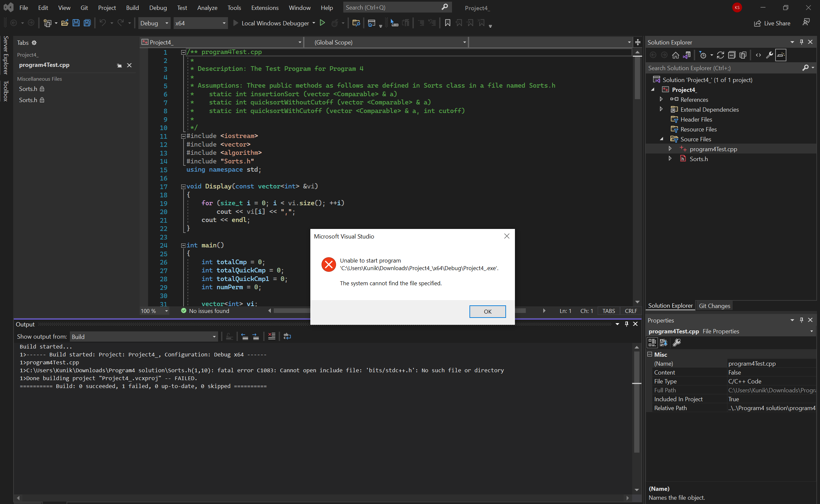Click the Save All toolbar icon
This screenshot has height=504, width=820.
tap(87, 23)
